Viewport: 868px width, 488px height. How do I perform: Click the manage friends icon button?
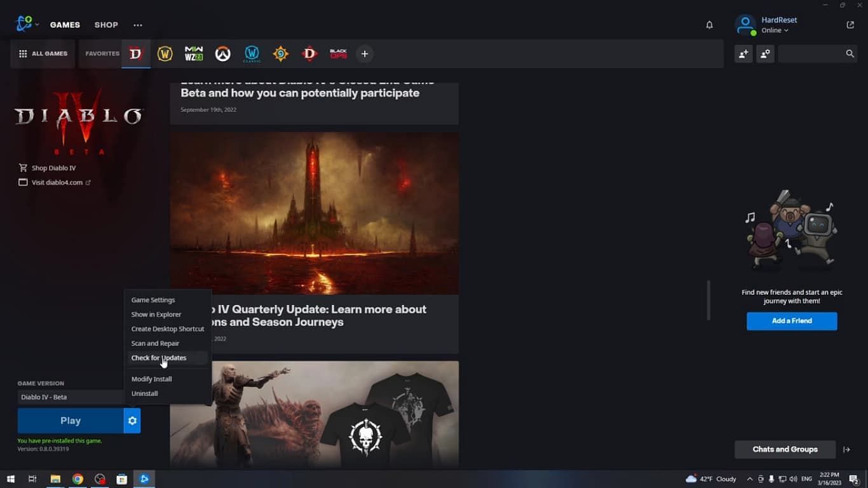[765, 54]
